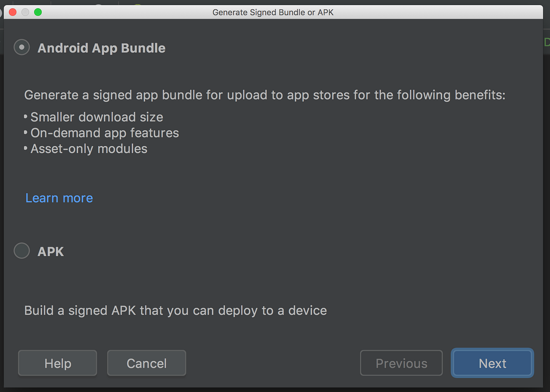Screen dimensions: 550x392
Task: Select the Android App Bundle radio button
Action: [x=22, y=48]
